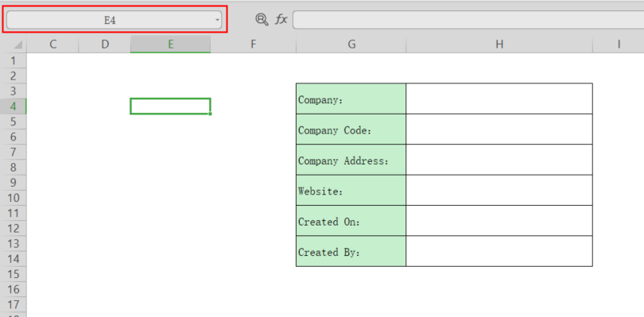Select row 10 header
644x317 pixels.
coord(14,198)
